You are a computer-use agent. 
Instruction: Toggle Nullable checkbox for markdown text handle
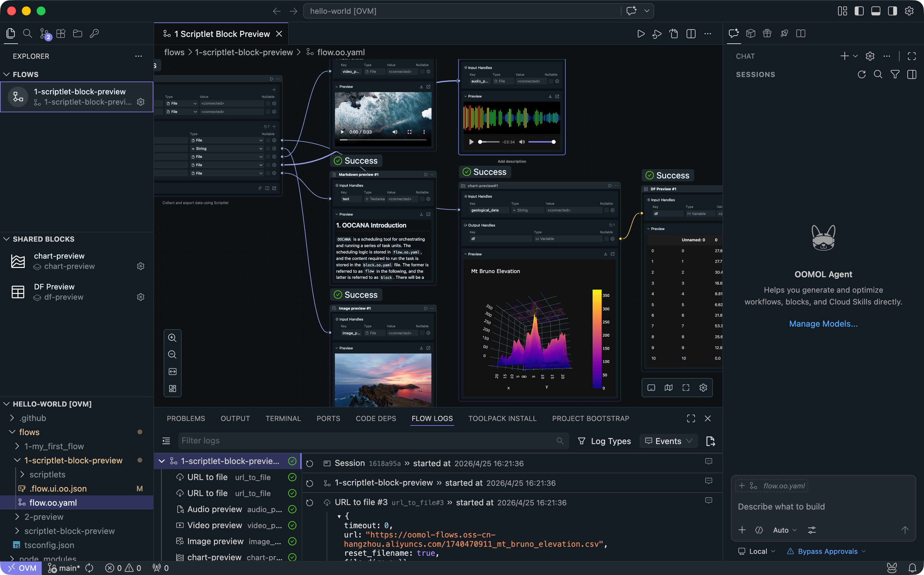[422, 199]
